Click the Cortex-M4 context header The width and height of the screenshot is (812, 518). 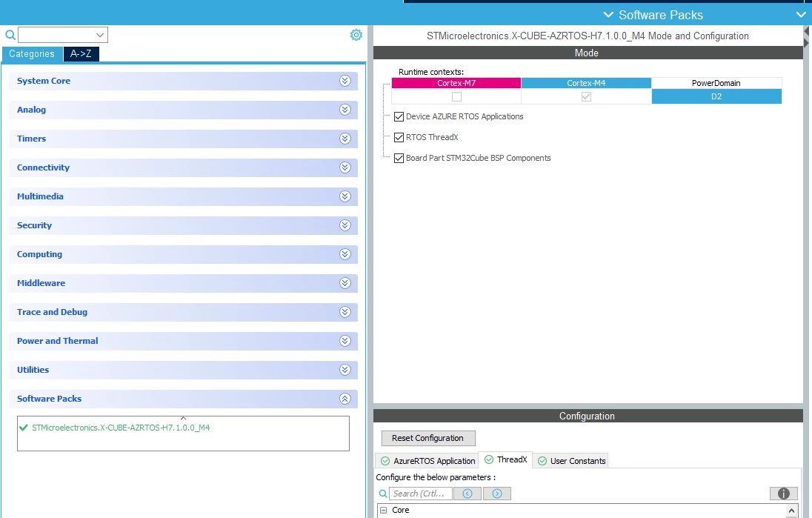point(586,84)
